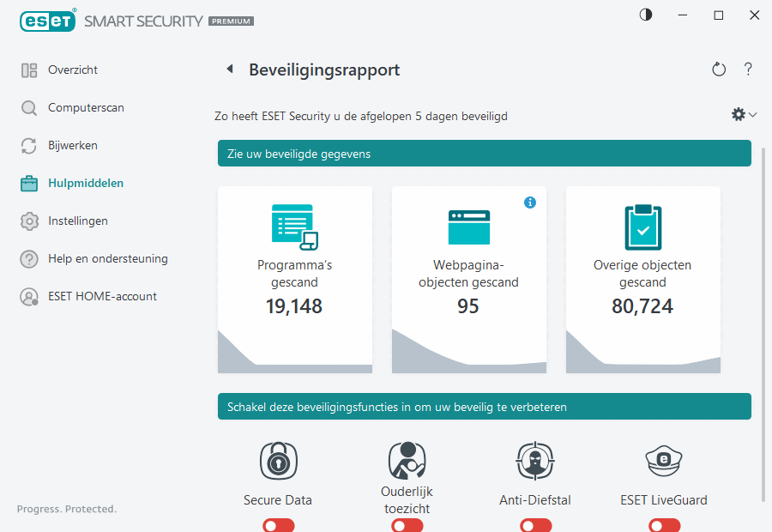Enable the Secure Data toggle
The height and width of the screenshot is (532, 772).
(x=278, y=524)
